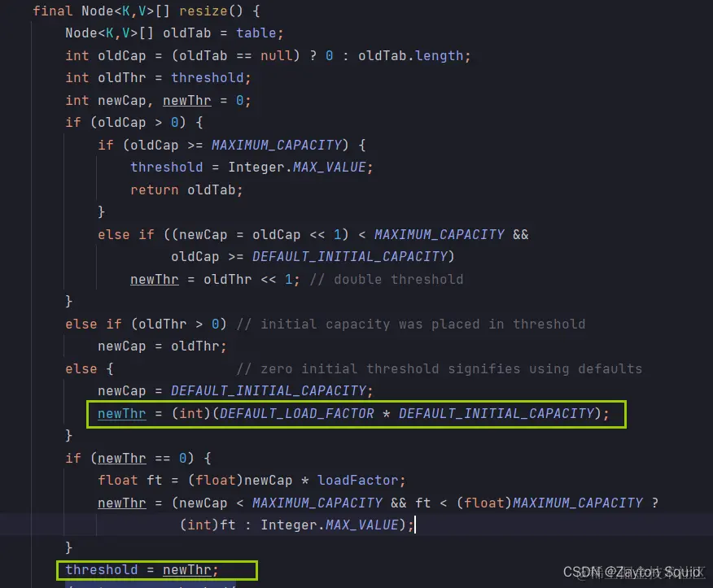Click DEFAULT_INITIAL_CAPACITY in the 'oldCap >=' line
713x588 pixels.
coord(350,257)
